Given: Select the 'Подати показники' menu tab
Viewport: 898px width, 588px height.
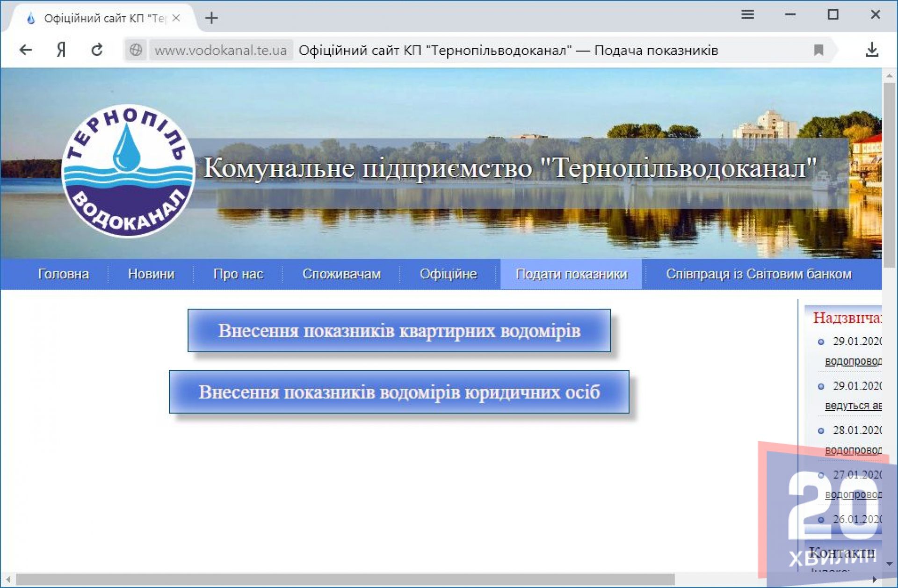Looking at the screenshot, I should point(571,274).
